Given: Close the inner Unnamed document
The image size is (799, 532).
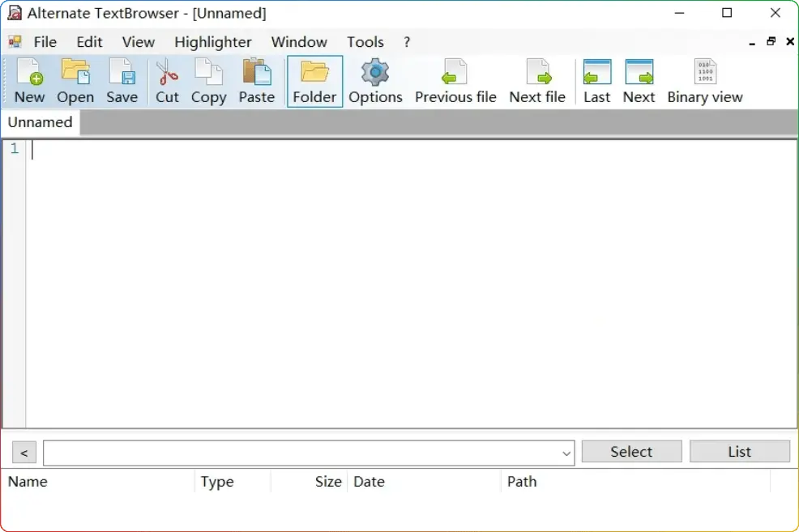Looking at the screenshot, I should click(x=790, y=42).
